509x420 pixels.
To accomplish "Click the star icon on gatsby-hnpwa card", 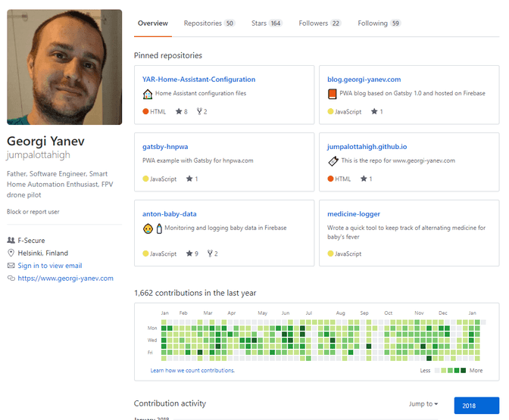I will (x=189, y=179).
